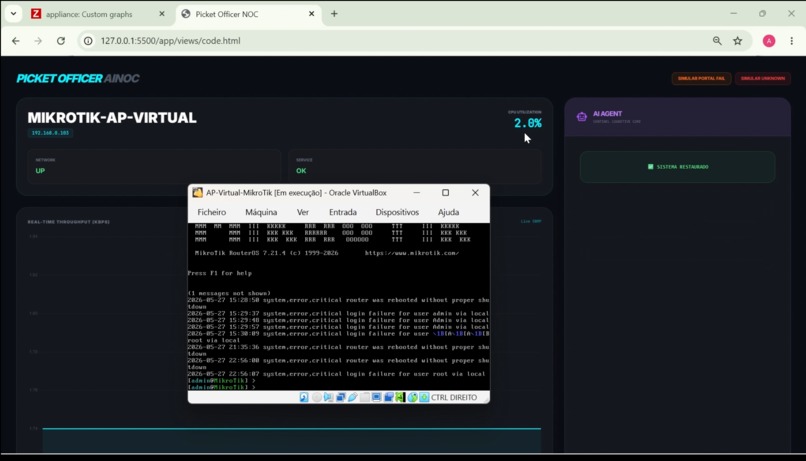The image size is (806, 461).
Task: Bookmark this page with the star icon
Action: (x=738, y=41)
